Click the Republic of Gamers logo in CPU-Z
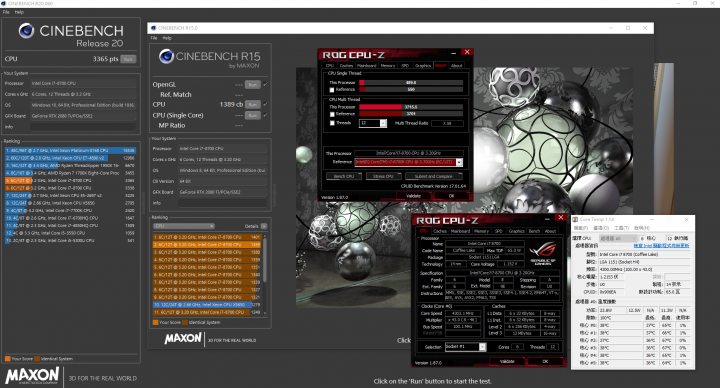This screenshot has height=388, width=720. tap(543, 254)
